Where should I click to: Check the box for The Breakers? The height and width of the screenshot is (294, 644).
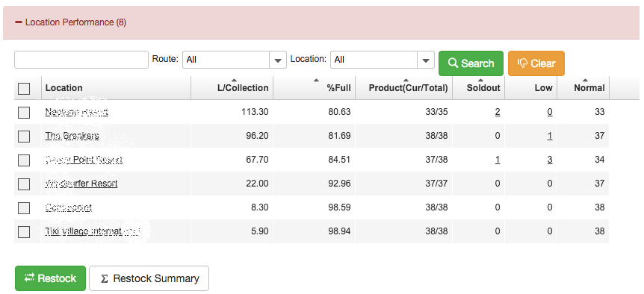click(24, 136)
